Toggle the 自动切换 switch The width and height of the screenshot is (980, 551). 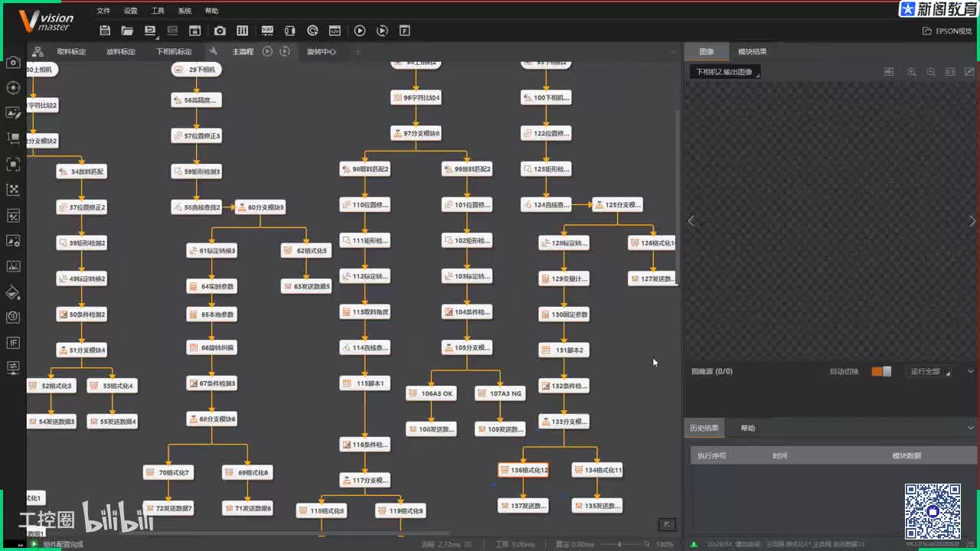click(881, 371)
